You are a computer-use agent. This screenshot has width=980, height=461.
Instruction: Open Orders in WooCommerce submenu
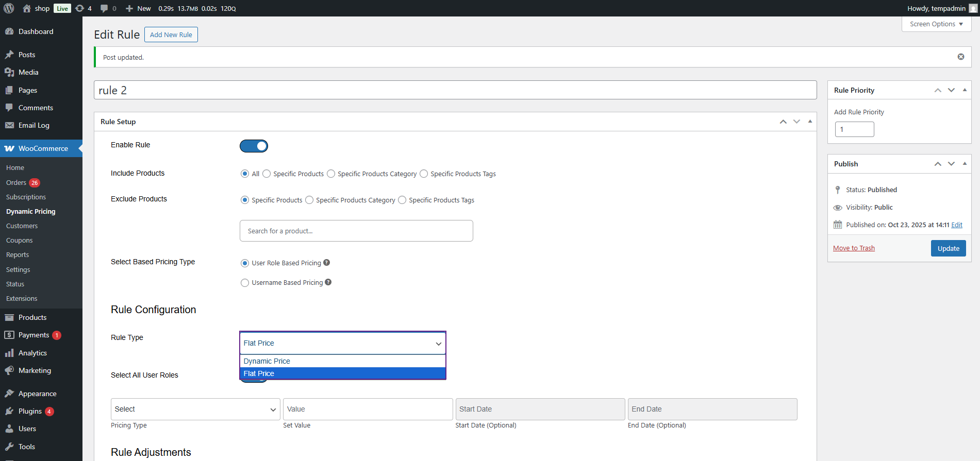(x=16, y=183)
